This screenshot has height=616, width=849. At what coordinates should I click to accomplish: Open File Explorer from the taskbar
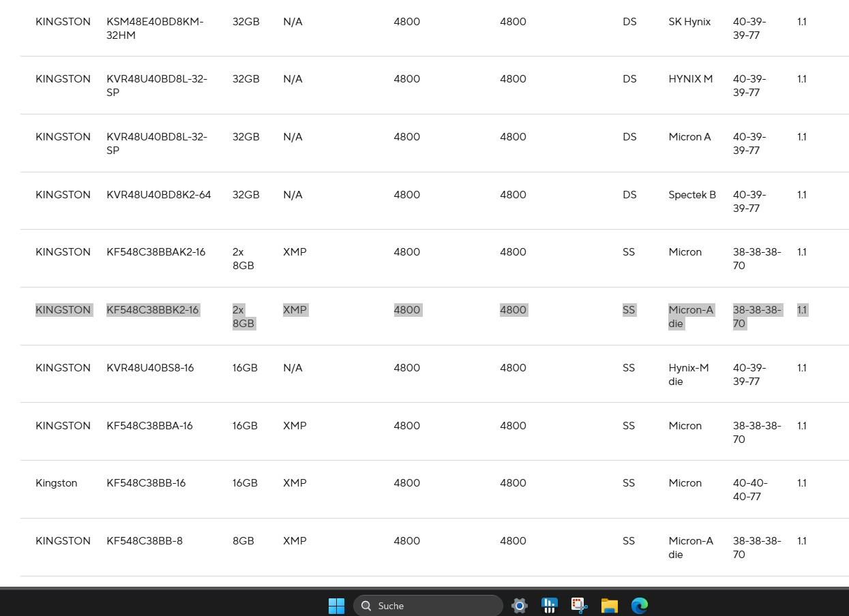coord(610,605)
